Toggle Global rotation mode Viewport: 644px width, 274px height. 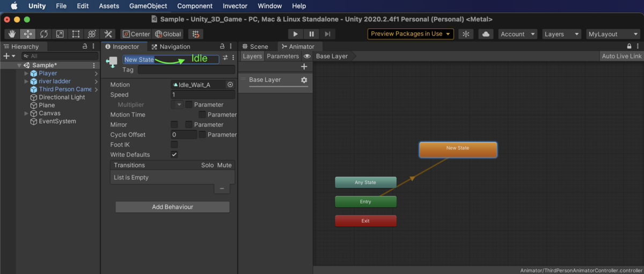(x=169, y=34)
